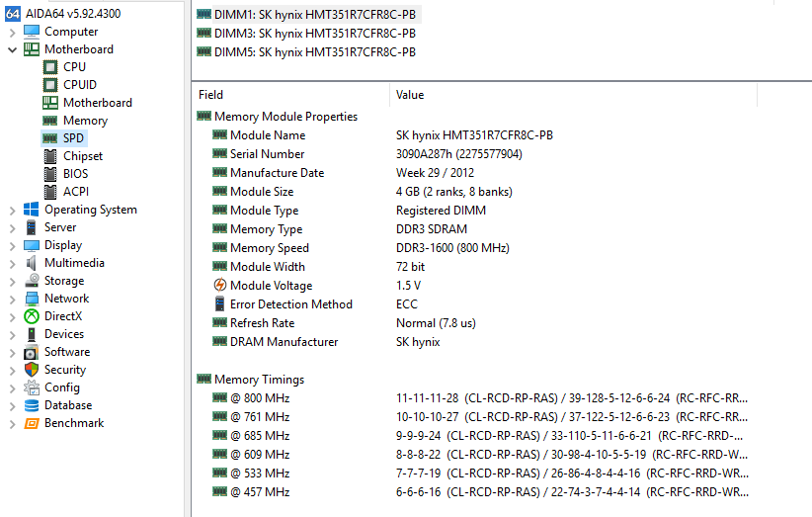This screenshot has width=812, height=517.
Task: Select DIMM5 SK hynix module entry
Action: [306, 51]
